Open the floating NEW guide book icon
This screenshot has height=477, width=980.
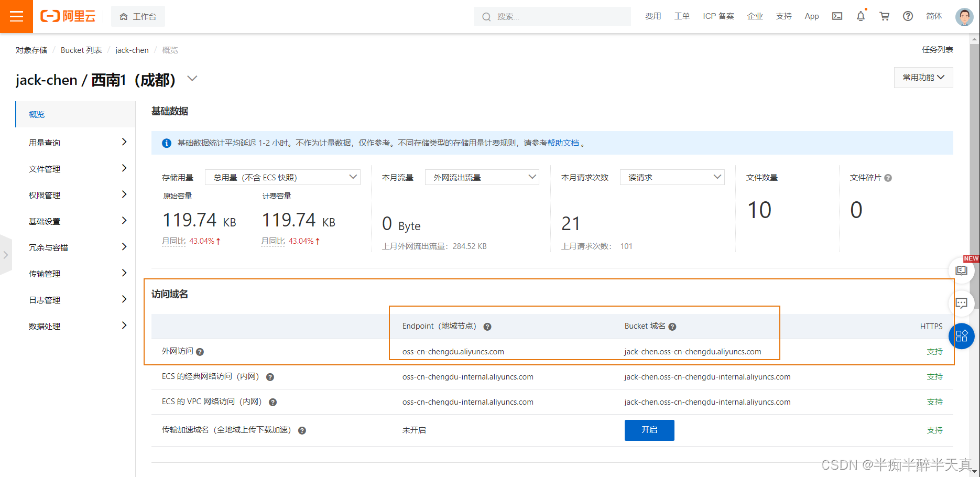[x=962, y=270]
